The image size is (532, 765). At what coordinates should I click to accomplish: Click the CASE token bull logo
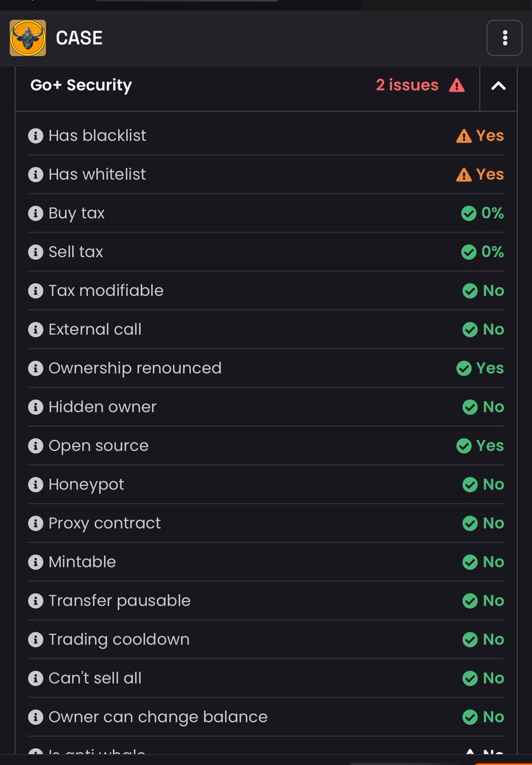pyautogui.click(x=27, y=38)
